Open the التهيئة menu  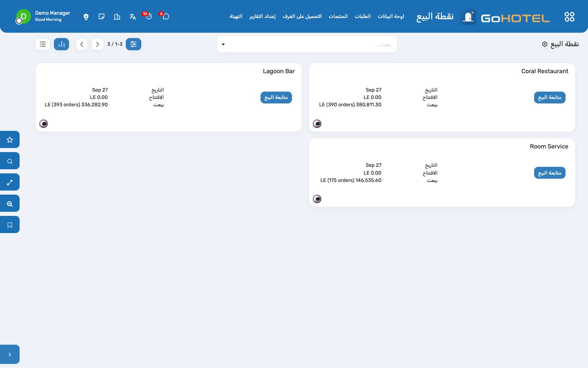tap(236, 16)
